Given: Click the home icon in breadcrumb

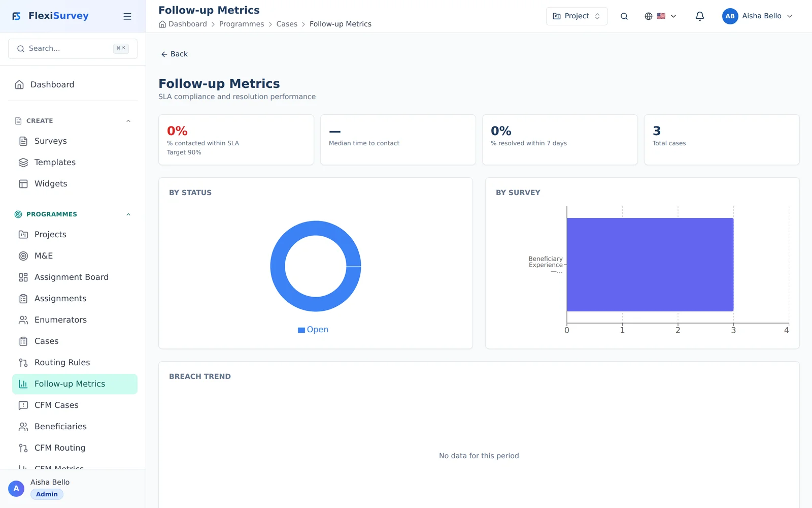Looking at the screenshot, I should (x=162, y=24).
